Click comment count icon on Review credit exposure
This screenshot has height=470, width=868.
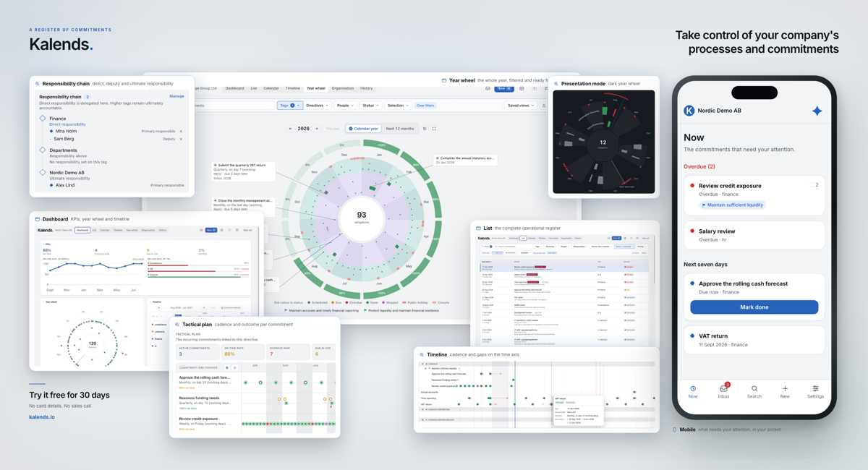(814, 185)
